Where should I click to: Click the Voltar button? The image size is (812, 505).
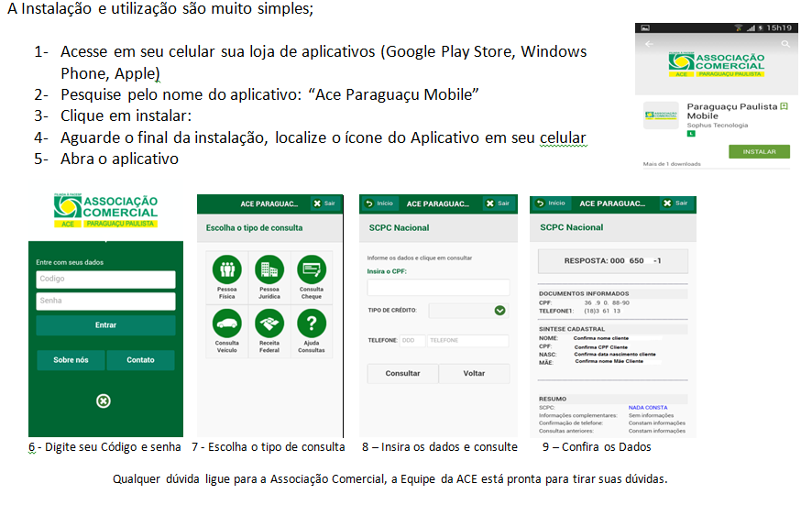click(x=474, y=373)
